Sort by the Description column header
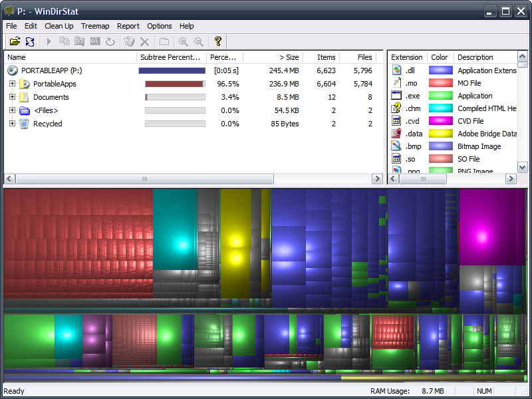Image resolution: width=532 pixels, height=399 pixels. (x=485, y=57)
